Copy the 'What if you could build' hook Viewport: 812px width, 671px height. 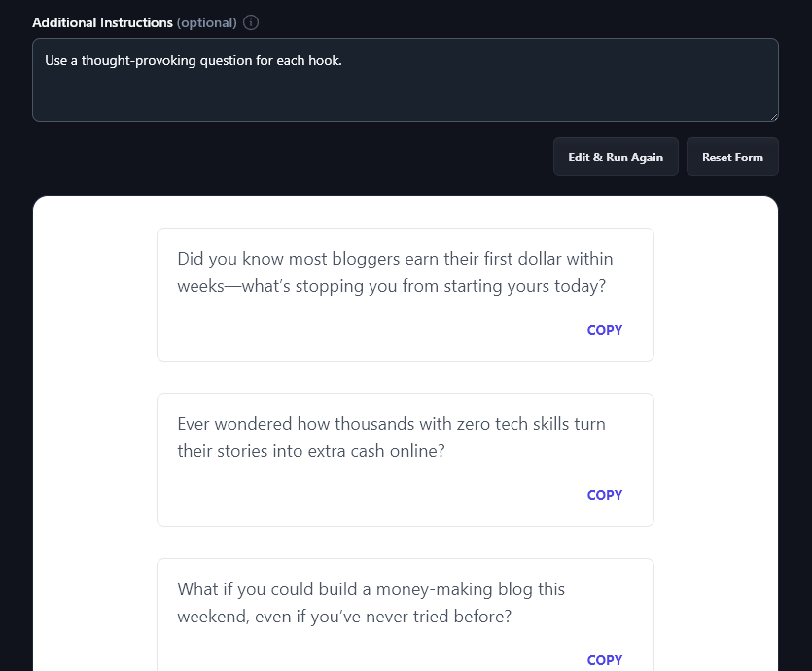click(x=604, y=659)
